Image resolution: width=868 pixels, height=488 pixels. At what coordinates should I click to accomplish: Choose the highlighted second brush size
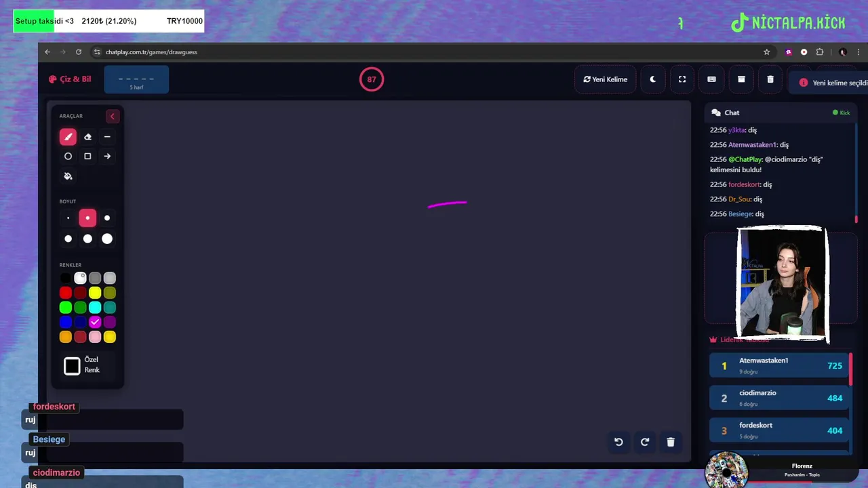tap(87, 218)
